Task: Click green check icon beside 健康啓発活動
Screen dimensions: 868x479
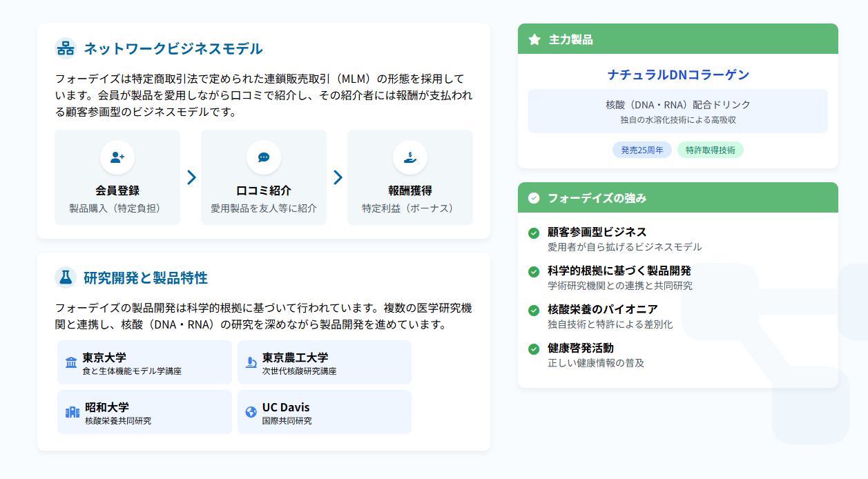Action: [x=534, y=349]
